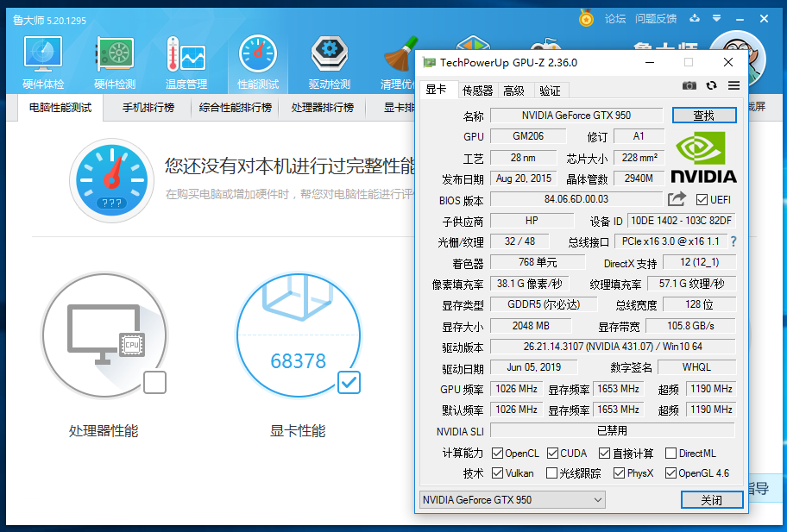Switch to 高级 tab in GPU-Z

point(514,91)
